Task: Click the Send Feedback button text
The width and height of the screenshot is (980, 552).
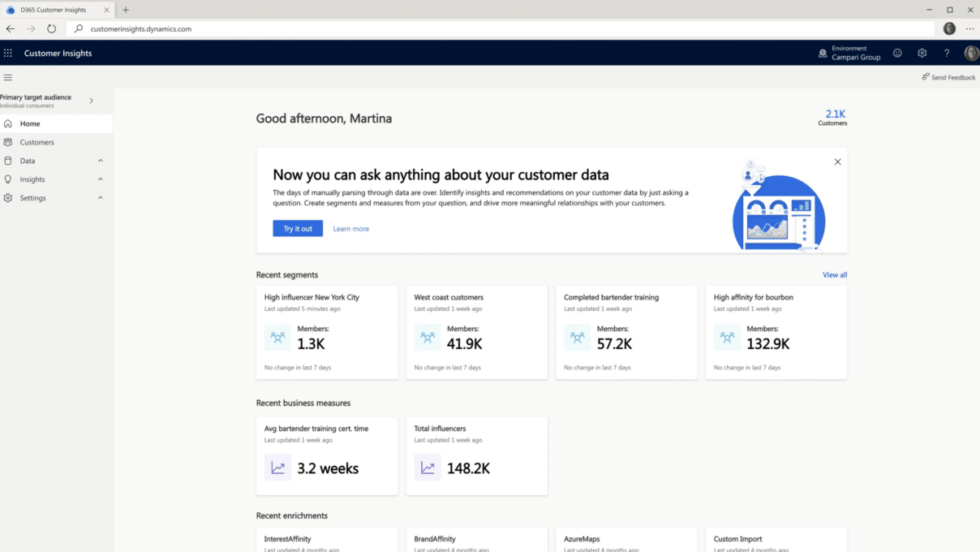Action: [953, 78]
